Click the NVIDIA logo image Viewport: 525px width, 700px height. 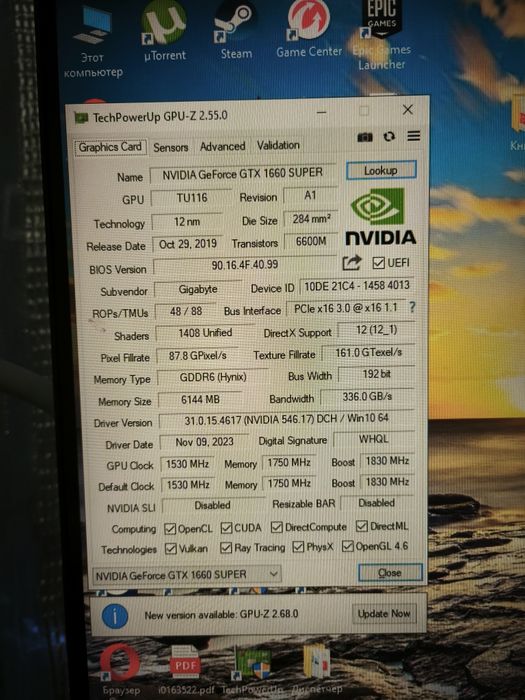[380, 217]
